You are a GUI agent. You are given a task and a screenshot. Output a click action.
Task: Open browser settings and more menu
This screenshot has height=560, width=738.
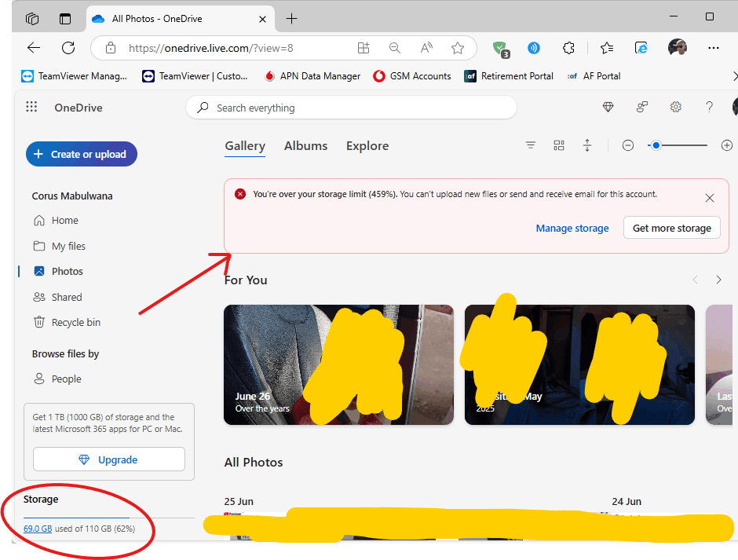(714, 48)
